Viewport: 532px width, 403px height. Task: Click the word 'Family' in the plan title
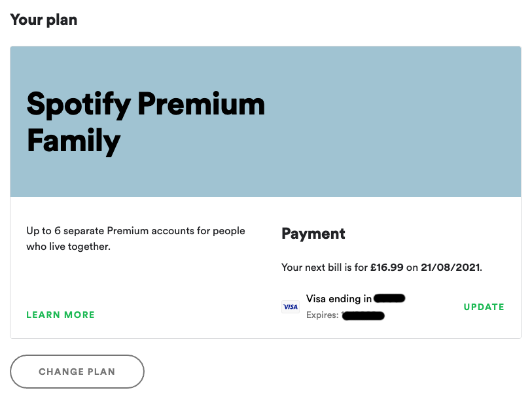(74, 141)
